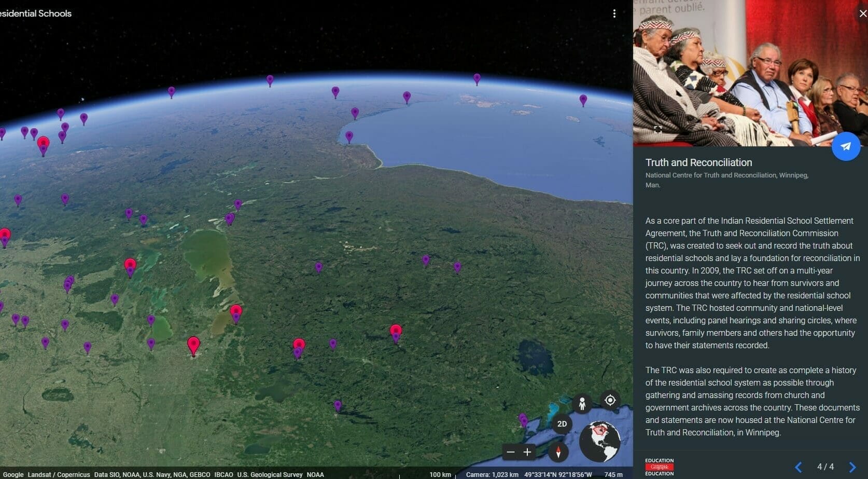Viewport: 868px width, 479px height.
Task: Click the fly-to-my-location target icon
Action: 610,400
